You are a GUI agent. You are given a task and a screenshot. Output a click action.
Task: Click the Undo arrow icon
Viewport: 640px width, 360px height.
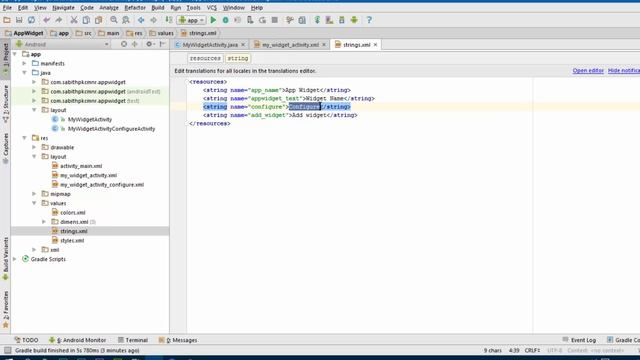tap(47, 20)
